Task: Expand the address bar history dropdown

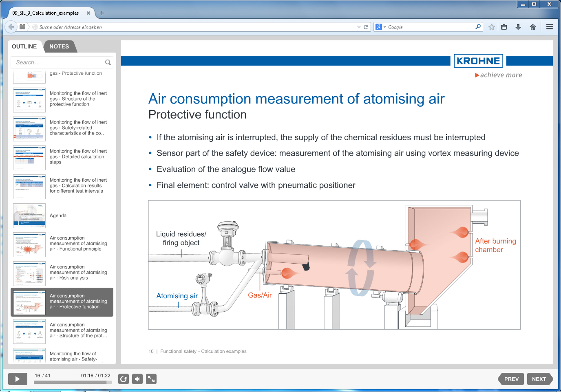Action: 359,27
